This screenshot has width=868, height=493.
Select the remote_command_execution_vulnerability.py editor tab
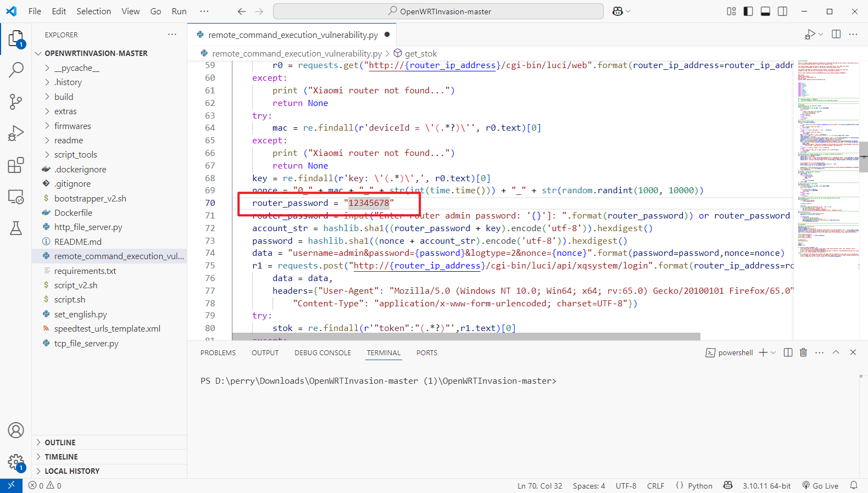292,35
